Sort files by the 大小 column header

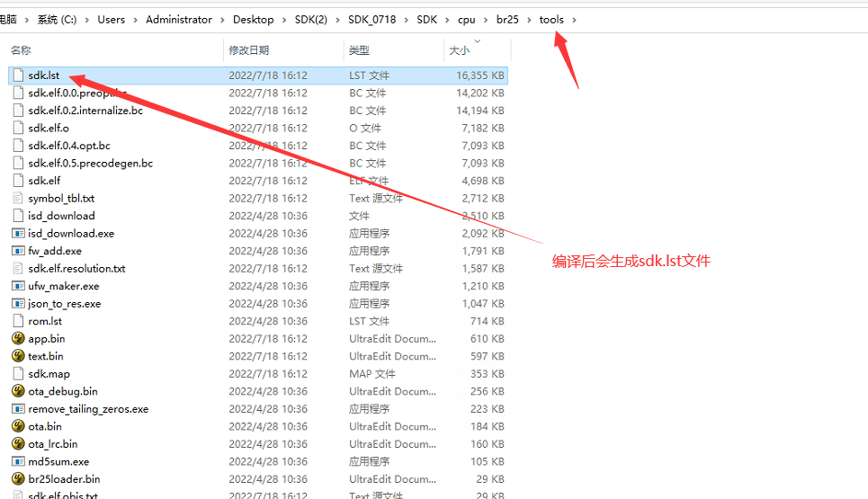[x=460, y=50]
